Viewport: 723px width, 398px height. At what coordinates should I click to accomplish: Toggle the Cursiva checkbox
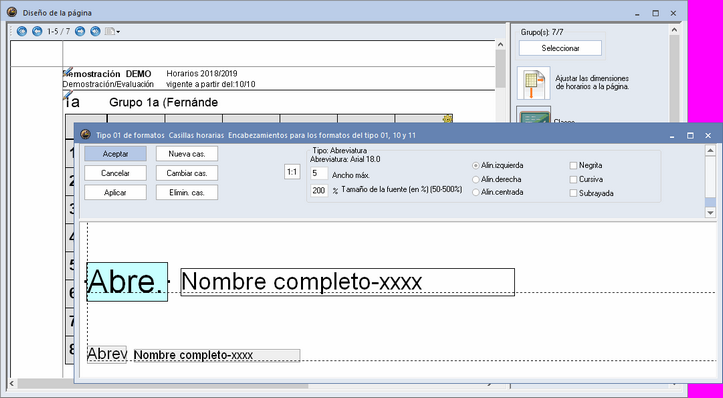coord(573,179)
